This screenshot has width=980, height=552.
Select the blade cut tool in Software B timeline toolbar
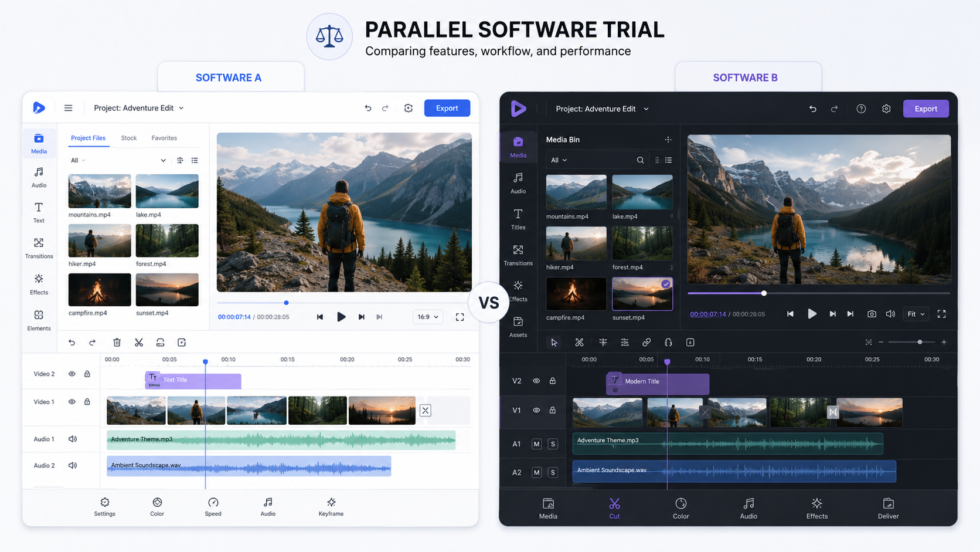click(x=579, y=343)
